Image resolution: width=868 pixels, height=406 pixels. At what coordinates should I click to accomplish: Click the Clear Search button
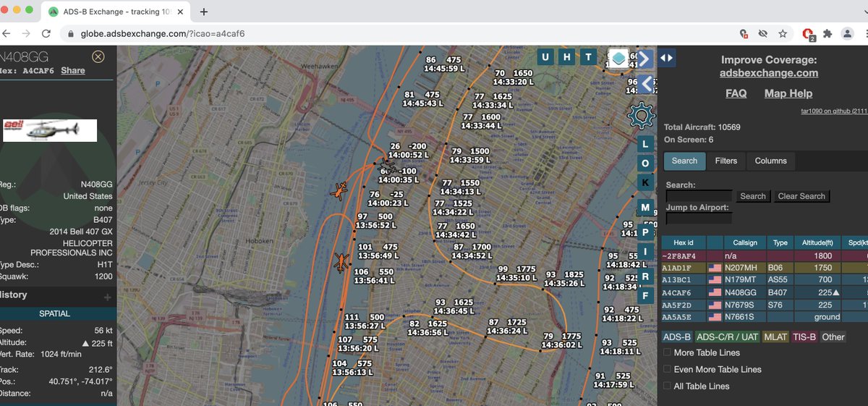click(x=802, y=196)
